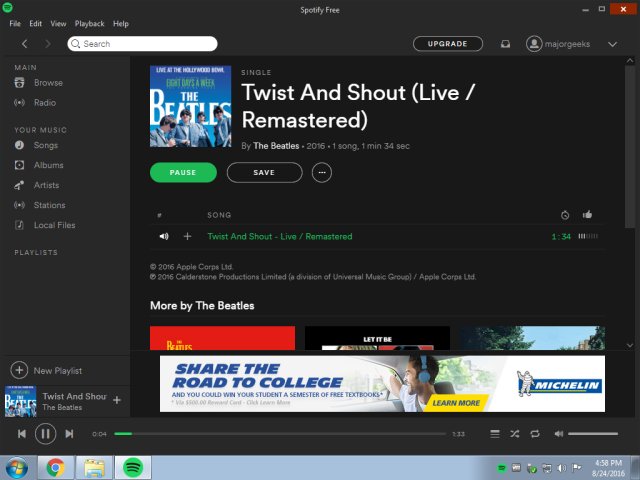
Task: Go forward with the right arrow
Action: (x=48, y=44)
